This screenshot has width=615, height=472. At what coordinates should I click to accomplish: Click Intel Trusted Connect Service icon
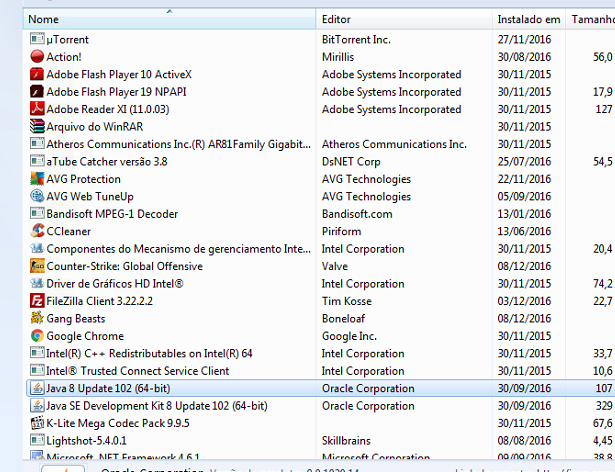[37, 370]
